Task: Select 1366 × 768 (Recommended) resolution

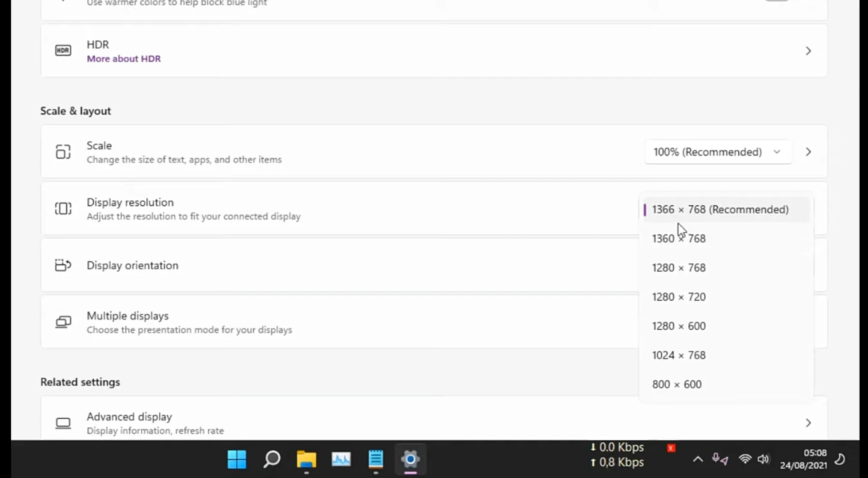Action: click(x=726, y=209)
